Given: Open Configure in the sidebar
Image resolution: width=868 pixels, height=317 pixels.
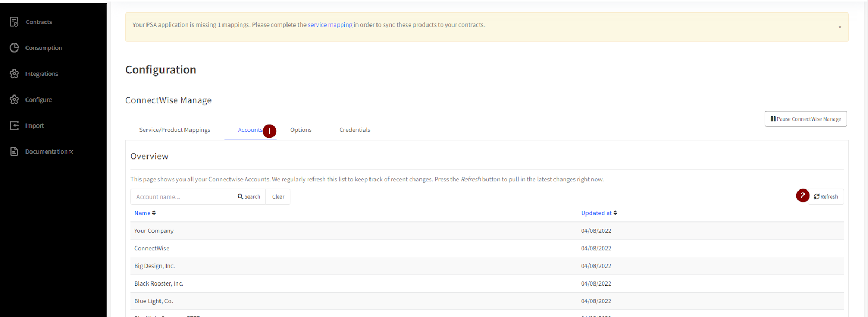Looking at the screenshot, I should [x=39, y=100].
